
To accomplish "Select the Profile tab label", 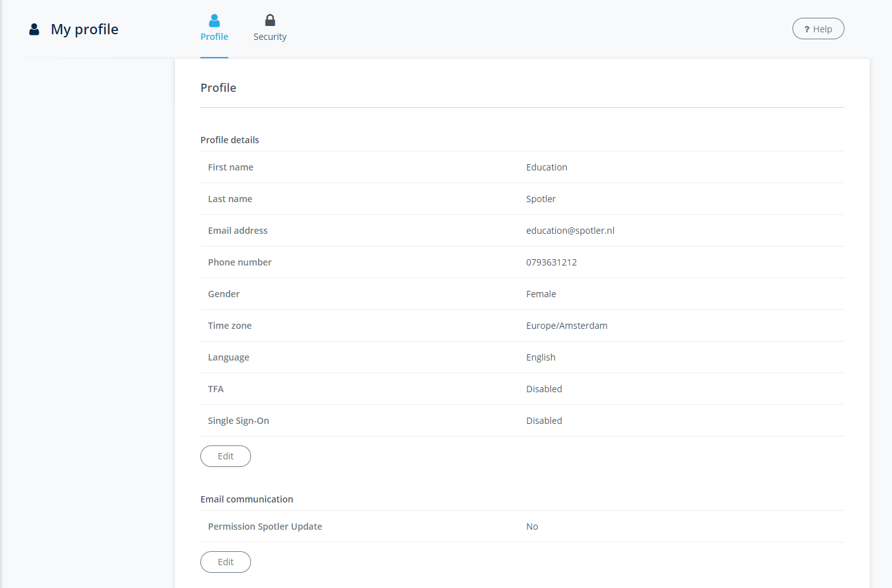I will 214,37.
